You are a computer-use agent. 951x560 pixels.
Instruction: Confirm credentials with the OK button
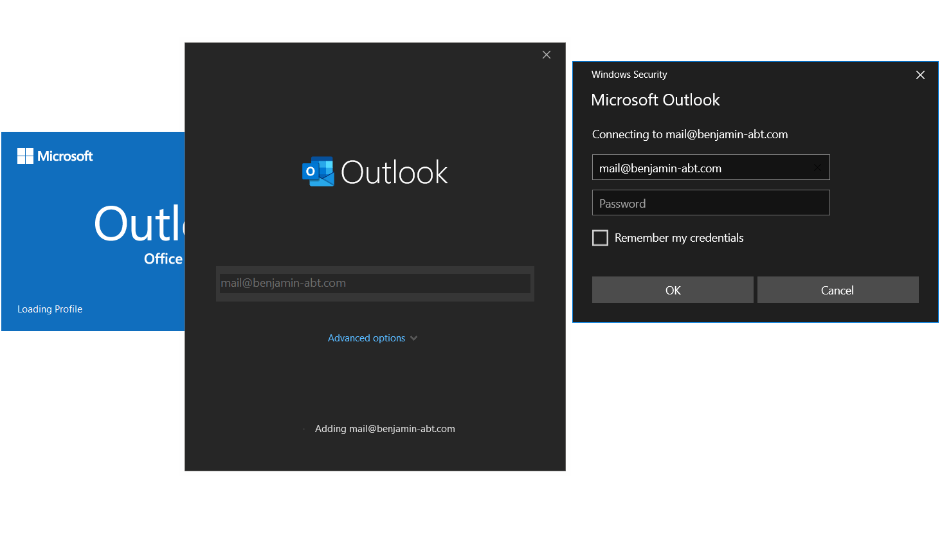[x=672, y=289]
